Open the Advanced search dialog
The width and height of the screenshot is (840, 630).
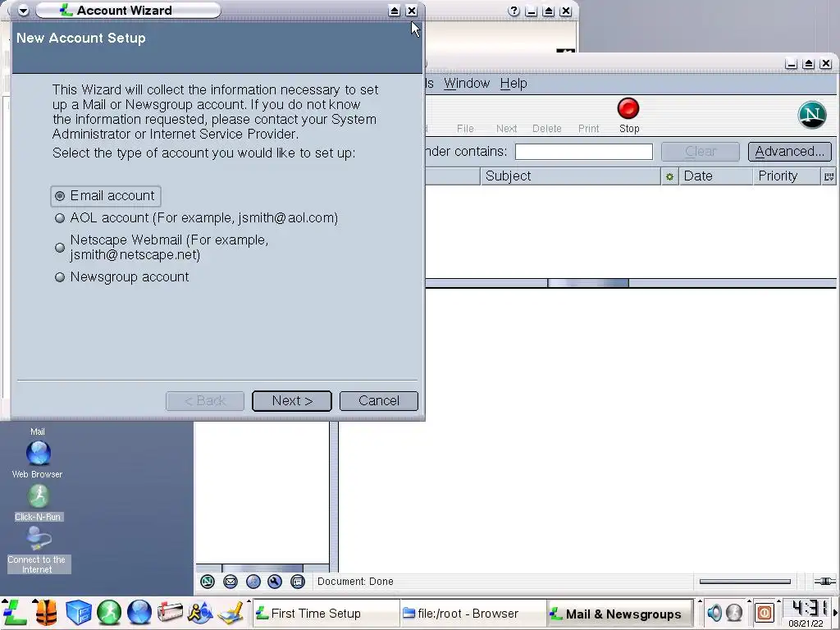point(790,152)
